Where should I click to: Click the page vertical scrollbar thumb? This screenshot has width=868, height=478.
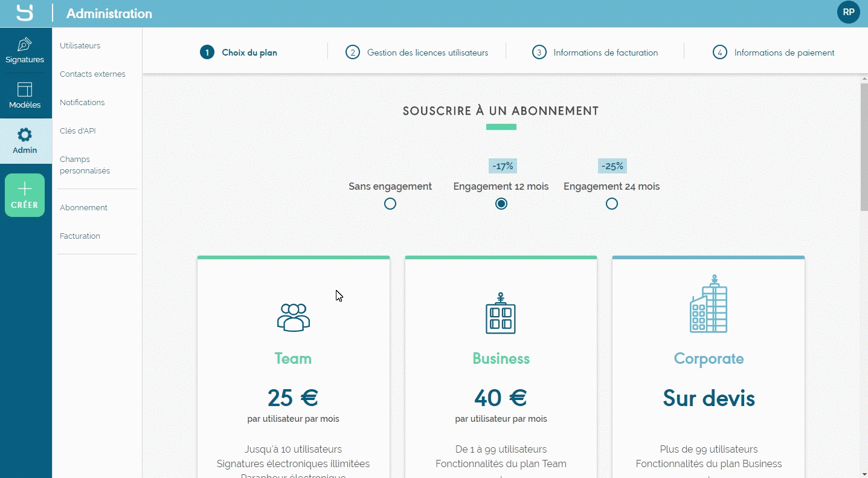pyautogui.click(x=864, y=147)
